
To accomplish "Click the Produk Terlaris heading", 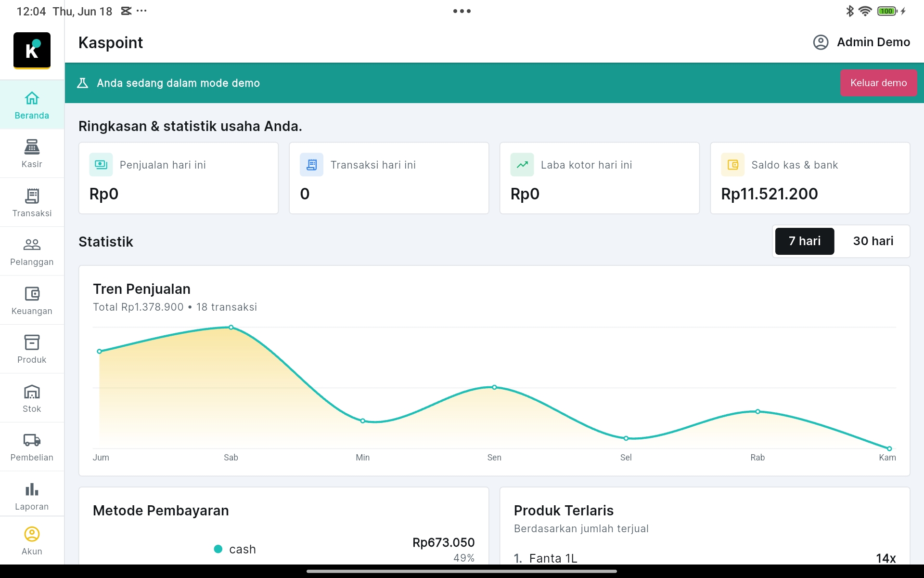I will click(564, 511).
